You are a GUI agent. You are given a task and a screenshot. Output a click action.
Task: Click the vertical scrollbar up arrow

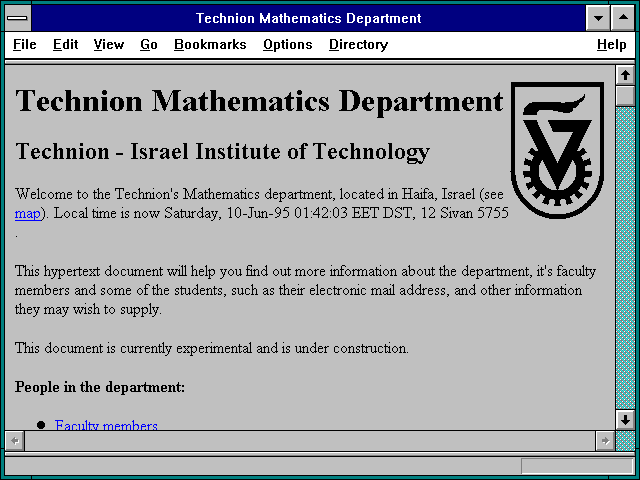tap(625, 75)
